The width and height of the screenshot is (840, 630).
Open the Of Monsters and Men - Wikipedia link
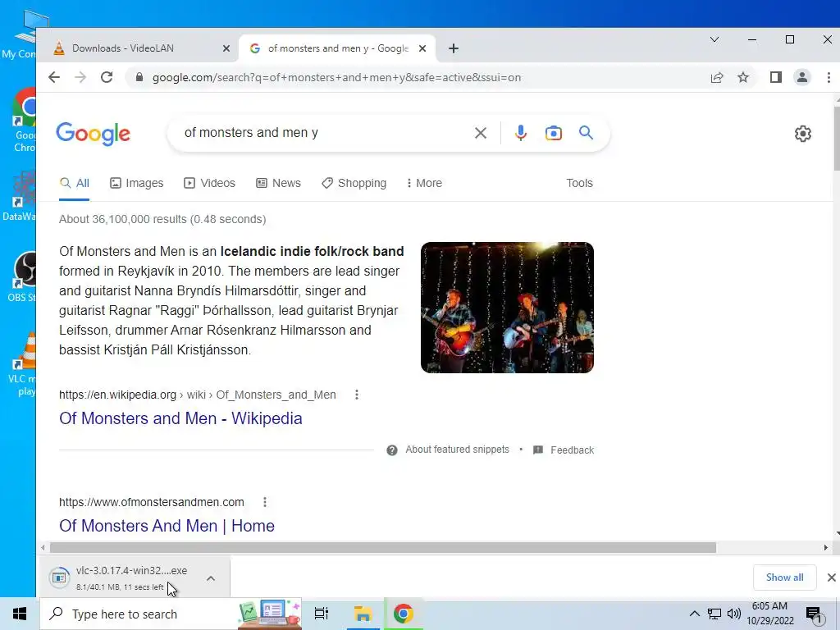pyautogui.click(x=180, y=418)
